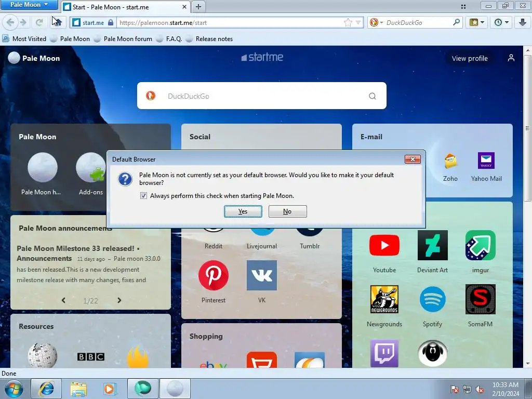Open the Pale Moon homepage icon

[x=43, y=167]
